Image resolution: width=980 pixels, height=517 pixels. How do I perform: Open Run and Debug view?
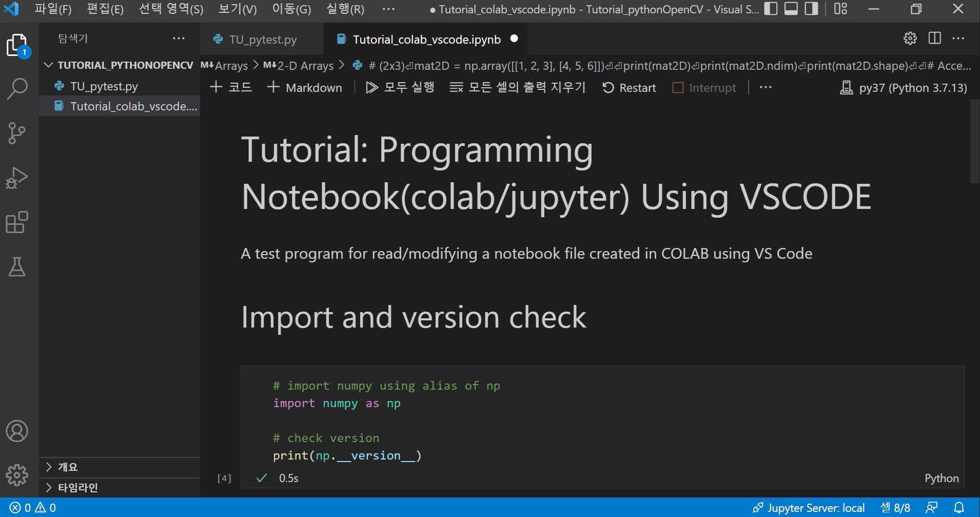click(17, 178)
